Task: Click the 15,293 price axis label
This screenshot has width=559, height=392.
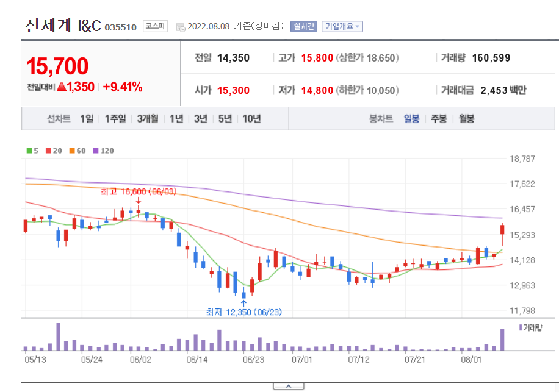Action: [x=522, y=235]
